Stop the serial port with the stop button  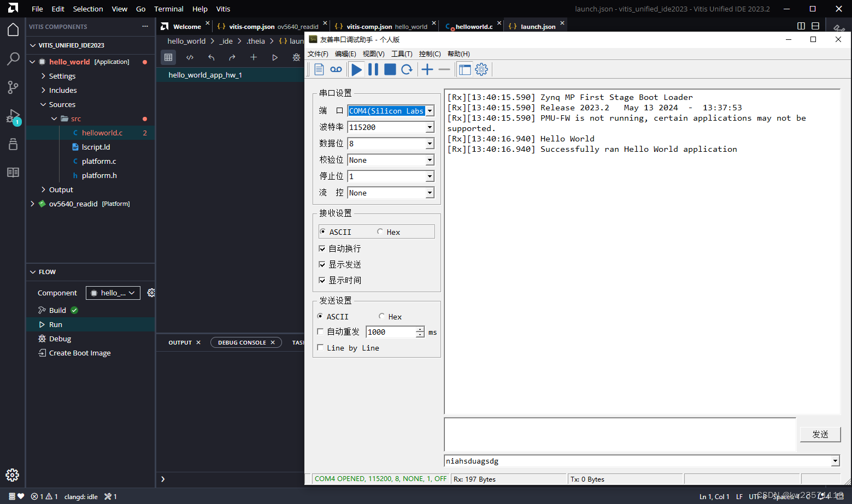coord(390,69)
